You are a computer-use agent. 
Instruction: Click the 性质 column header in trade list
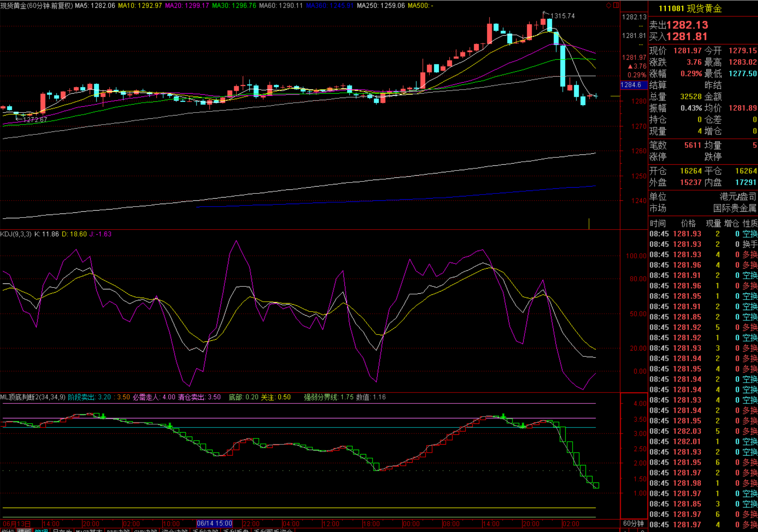tap(750, 223)
